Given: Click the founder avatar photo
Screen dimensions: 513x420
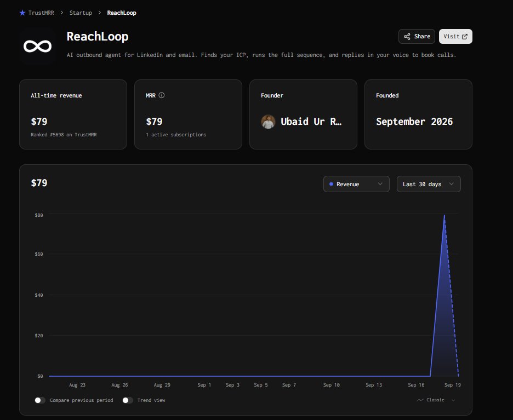Looking at the screenshot, I should click(x=268, y=122).
